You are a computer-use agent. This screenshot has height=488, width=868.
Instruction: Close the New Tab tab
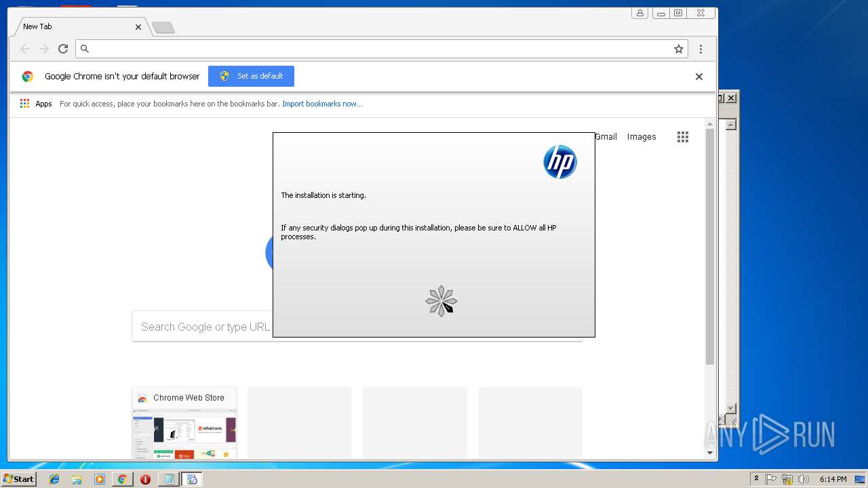pos(138,27)
